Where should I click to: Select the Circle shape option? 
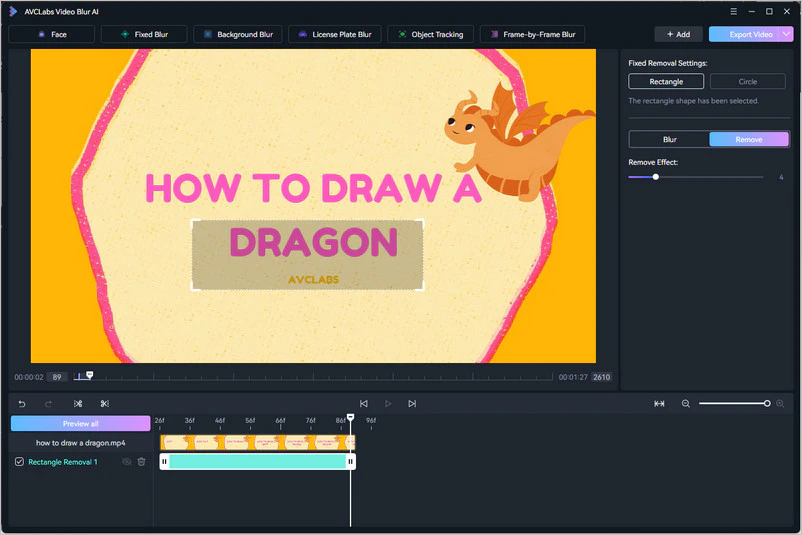tap(748, 81)
